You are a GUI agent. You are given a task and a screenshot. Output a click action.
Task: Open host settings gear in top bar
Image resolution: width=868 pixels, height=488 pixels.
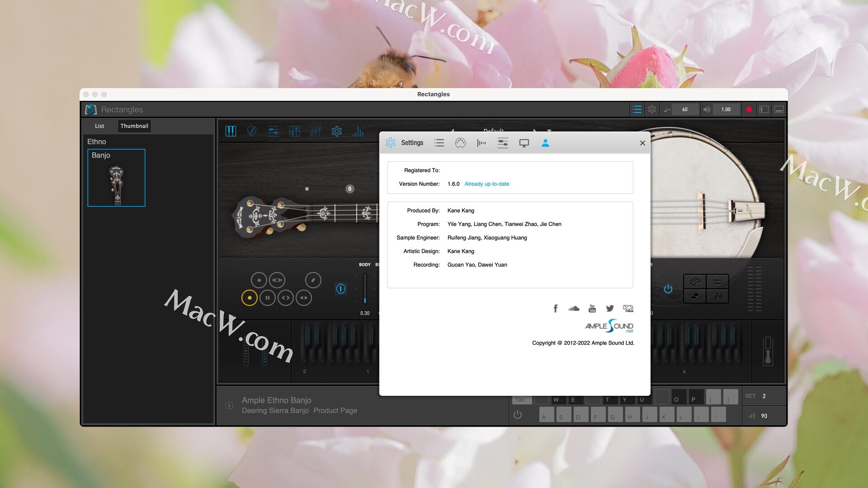coord(652,109)
